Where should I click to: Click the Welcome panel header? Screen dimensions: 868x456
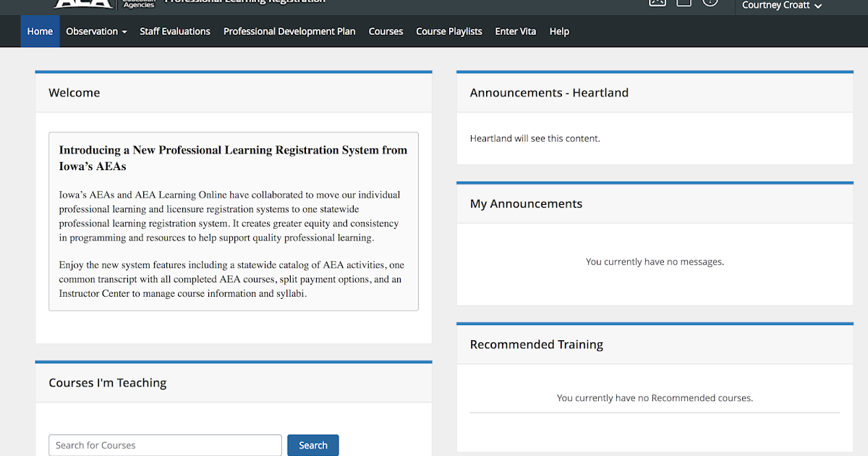pyautogui.click(x=74, y=93)
